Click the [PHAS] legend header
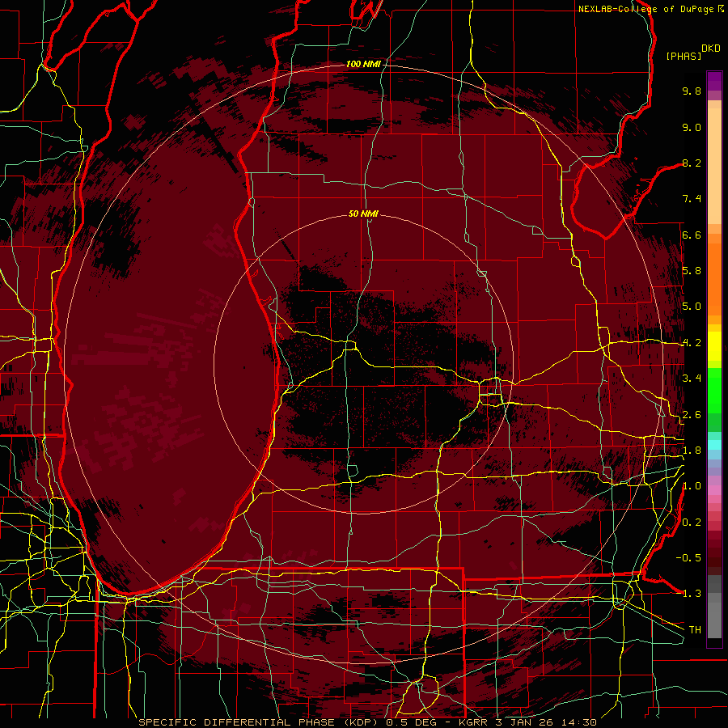This screenshot has width=728, height=728. 684,56
